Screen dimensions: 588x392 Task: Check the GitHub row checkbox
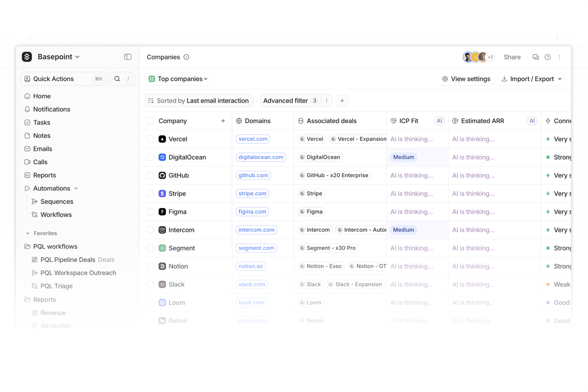pyautogui.click(x=151, y=176)
